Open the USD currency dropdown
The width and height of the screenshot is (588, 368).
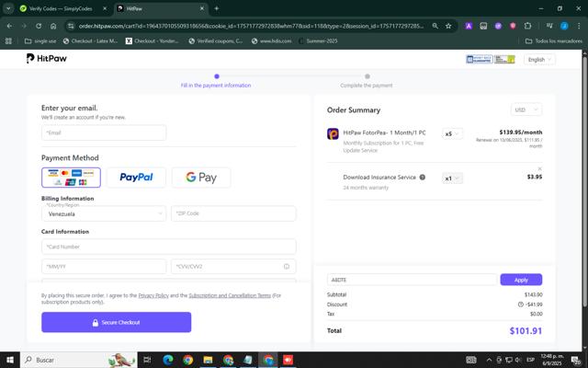[x=526, y=109]
